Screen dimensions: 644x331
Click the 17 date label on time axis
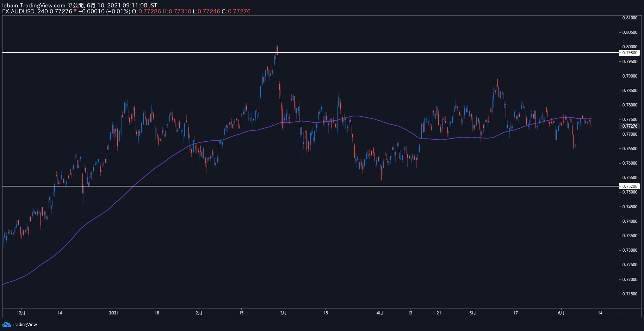[515, 313]
